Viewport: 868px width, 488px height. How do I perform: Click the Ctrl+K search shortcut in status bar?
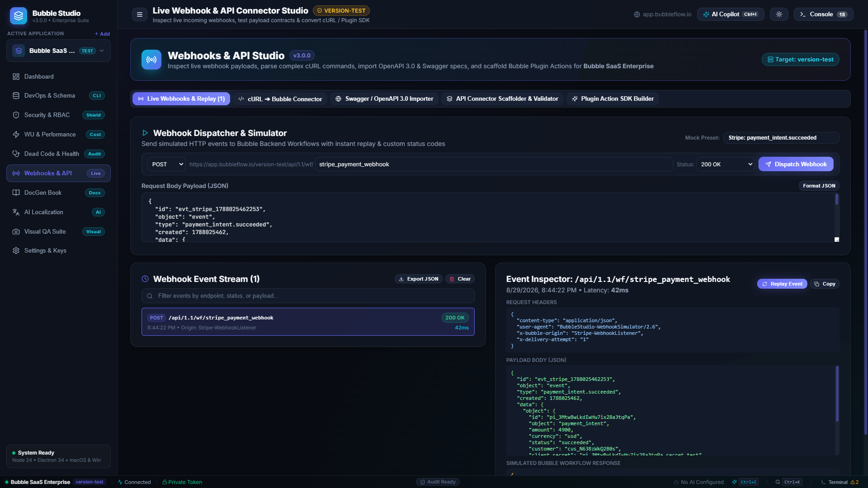coord(788,482)
